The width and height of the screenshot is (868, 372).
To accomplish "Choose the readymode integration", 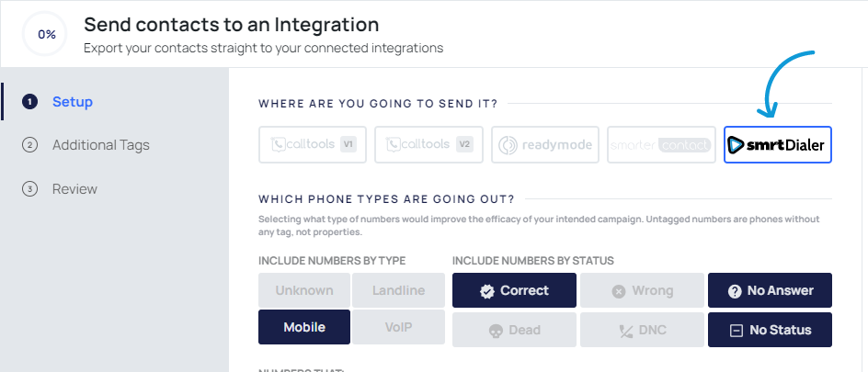I will tap(545, 145).
